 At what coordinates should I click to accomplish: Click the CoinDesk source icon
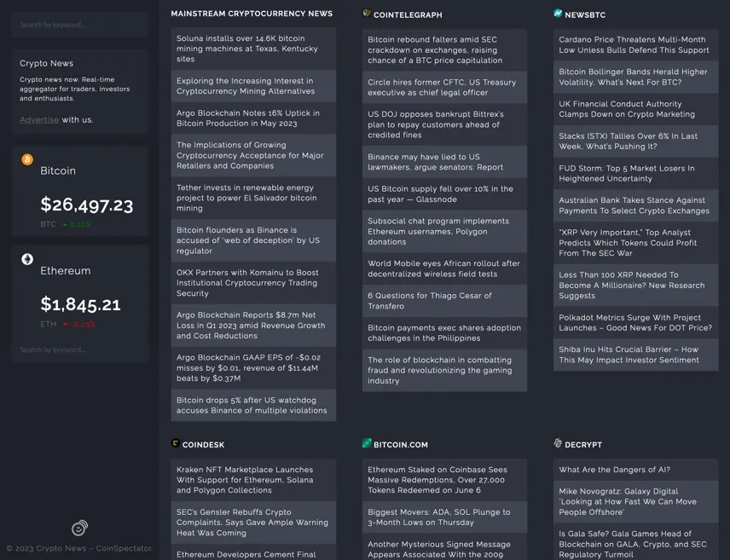176,442
